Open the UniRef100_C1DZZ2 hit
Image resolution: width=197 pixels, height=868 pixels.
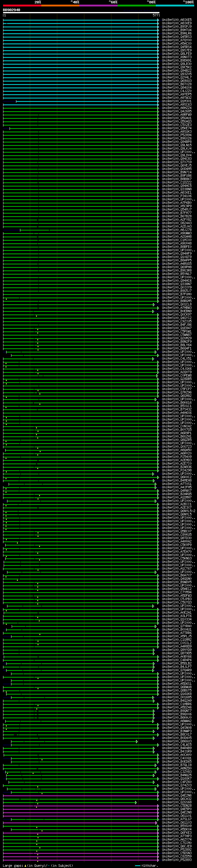click(177, 182)
